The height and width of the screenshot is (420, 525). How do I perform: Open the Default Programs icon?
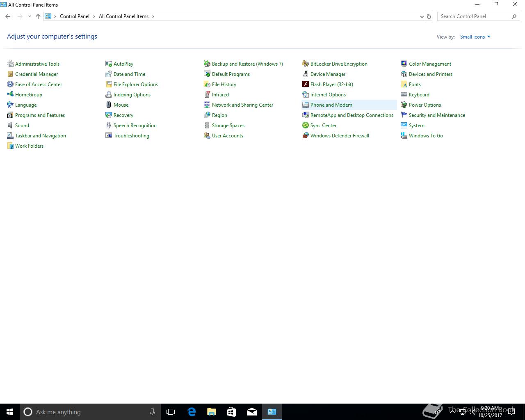pyautogui.click(x=207, y=74)
